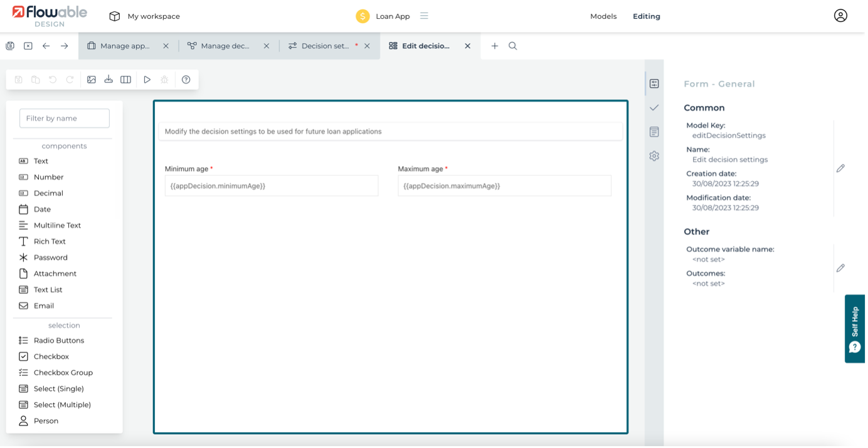This screenshot has width=868, height=448.
Task: Click the columns layout toolbar icon
Action: 125,80
